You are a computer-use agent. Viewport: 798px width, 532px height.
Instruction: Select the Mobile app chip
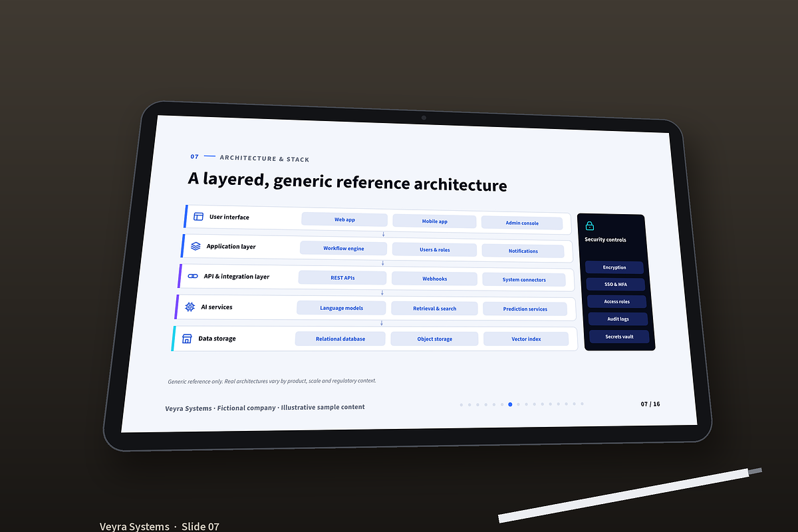point(434,221)
